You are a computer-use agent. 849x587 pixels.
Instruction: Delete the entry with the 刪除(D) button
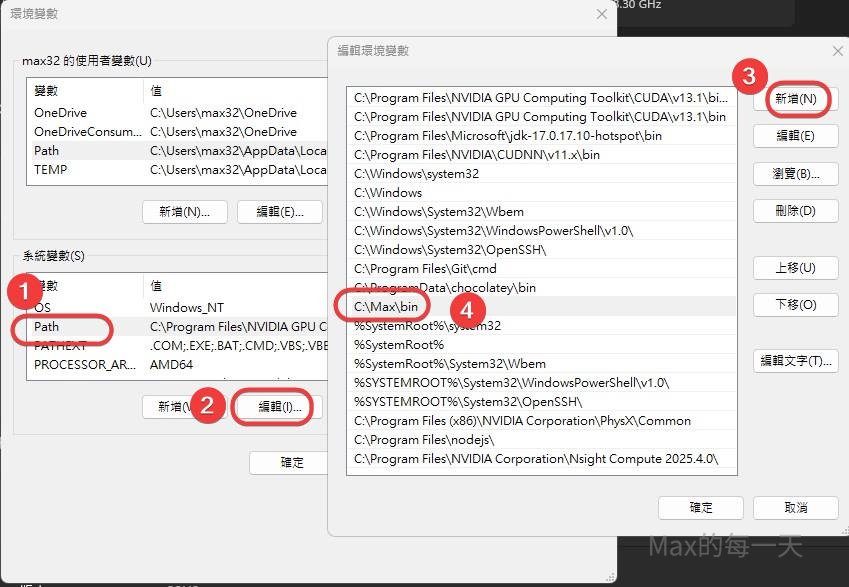[795, 211]
